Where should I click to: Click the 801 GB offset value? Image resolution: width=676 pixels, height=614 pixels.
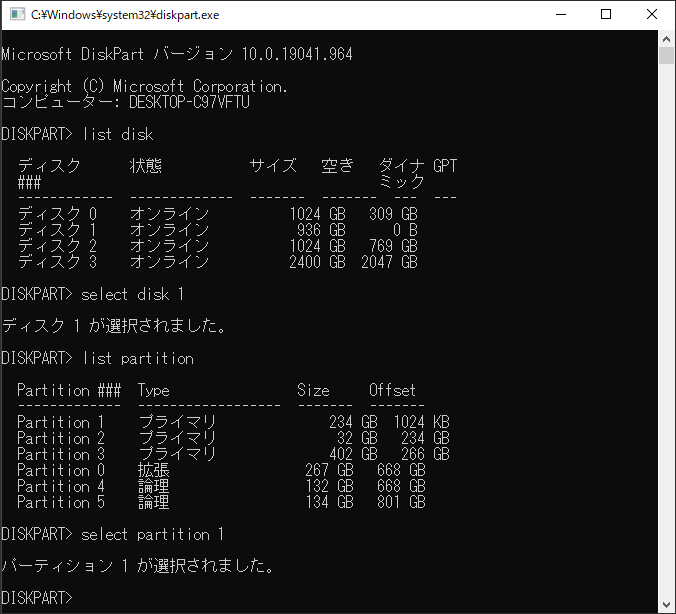click(x=401, y=502)
